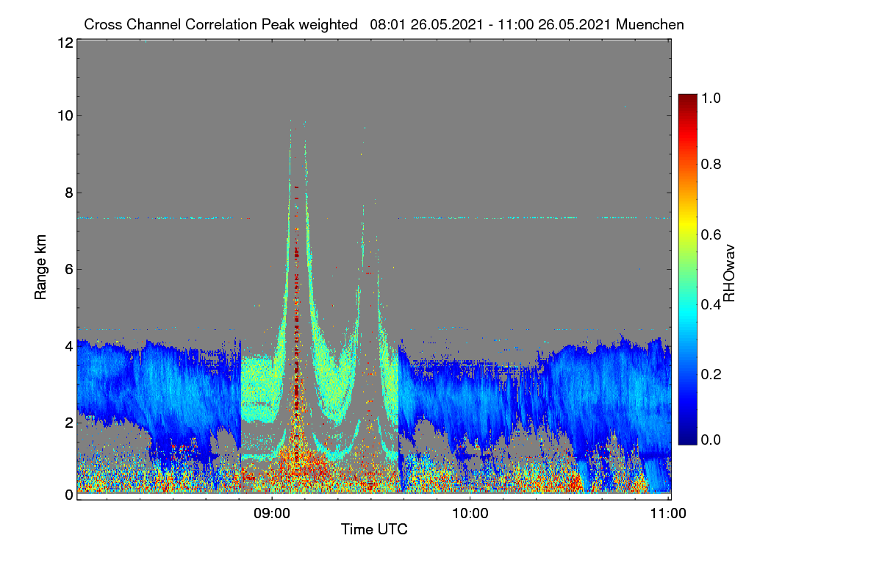Viewport: 882px width, 588px height.
Task: Click the '8' range axis tick label
Action: 68,193
